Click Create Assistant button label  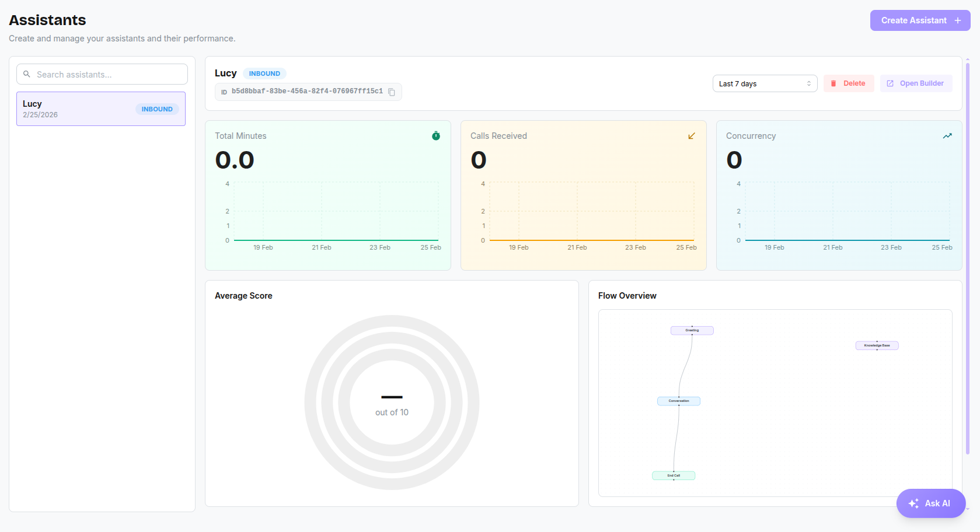[x=914, y=20]
